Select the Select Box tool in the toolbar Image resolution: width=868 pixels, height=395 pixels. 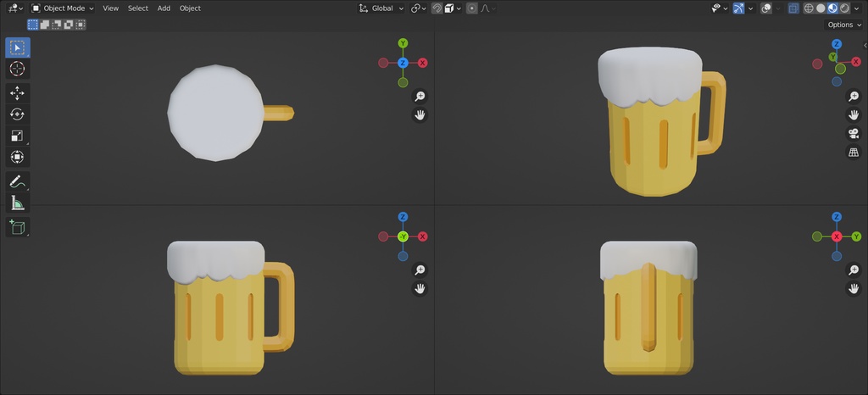(x=18, y=47)
